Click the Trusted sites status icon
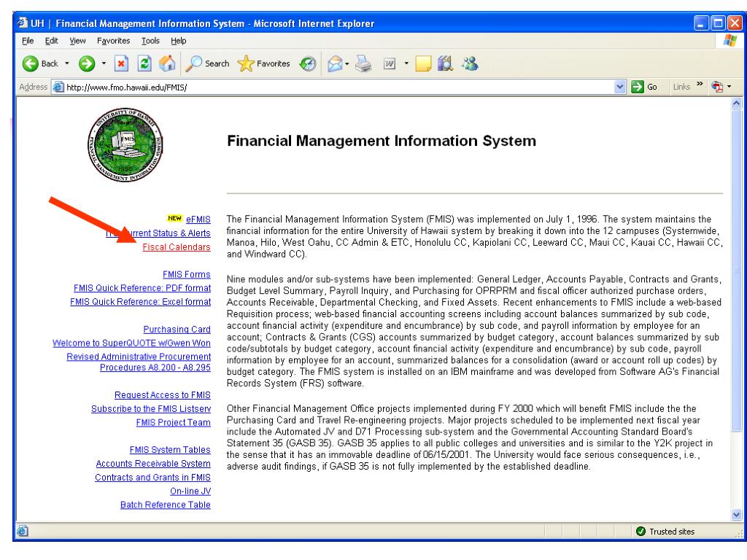This screenshot has width=747, height=560. (x=640, y=531)
